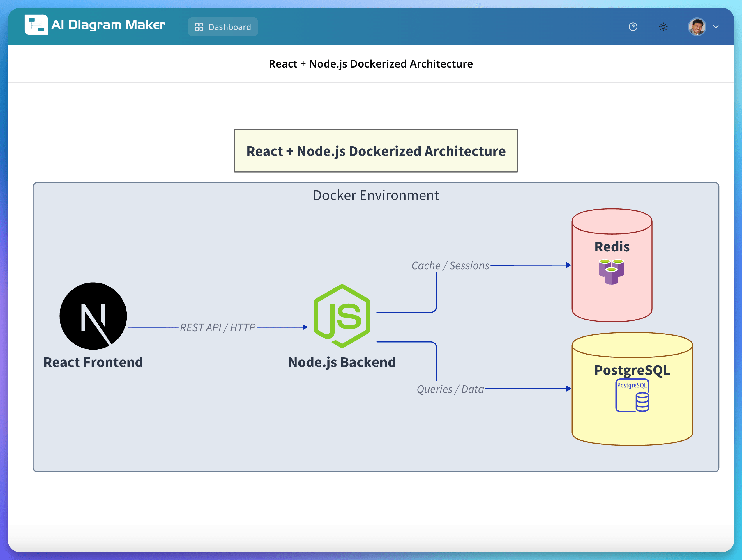The width and height of the screenshot is (742, 560).
Task: Select the React Frontend node logo
Action: coord(93,316)
